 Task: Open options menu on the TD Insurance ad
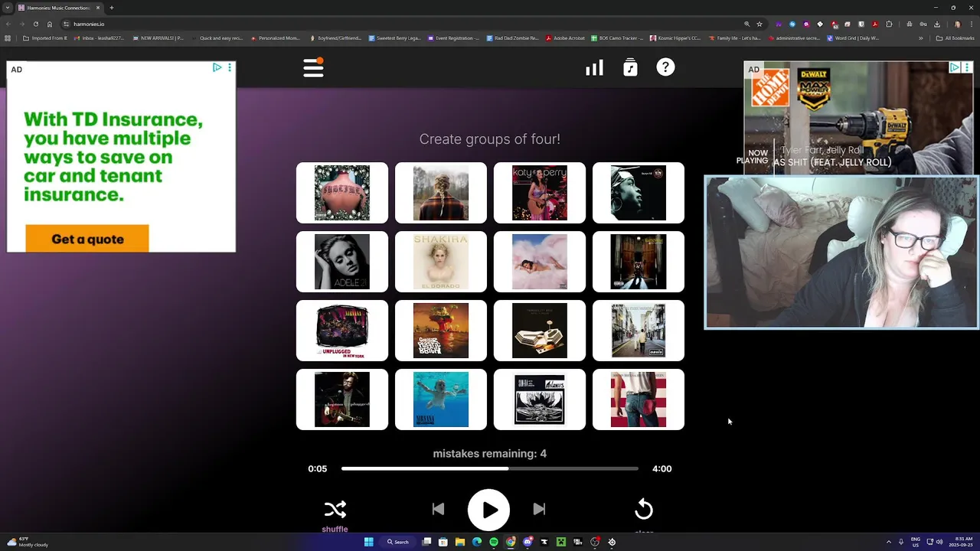point(230,68)
